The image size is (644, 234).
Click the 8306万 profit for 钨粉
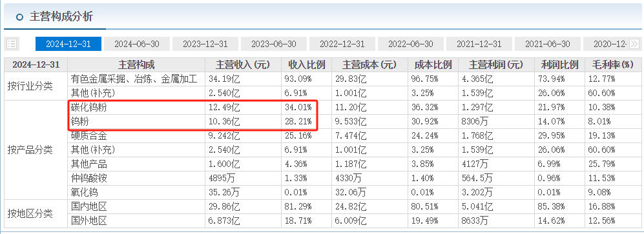pyautogui.click(x=475, y=122)
